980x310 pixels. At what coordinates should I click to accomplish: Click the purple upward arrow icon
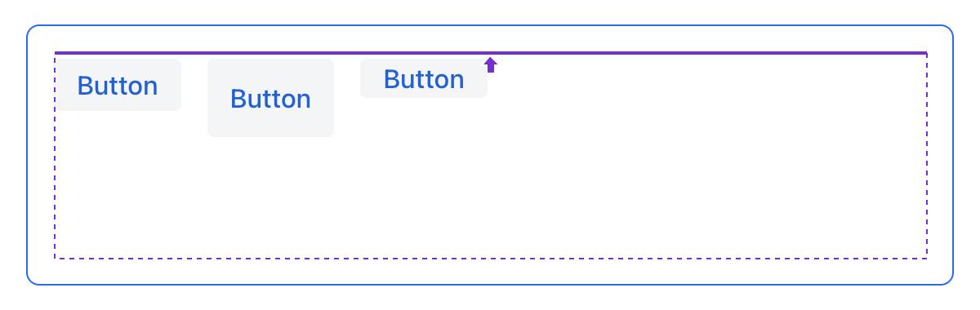(x=491, y=65)
